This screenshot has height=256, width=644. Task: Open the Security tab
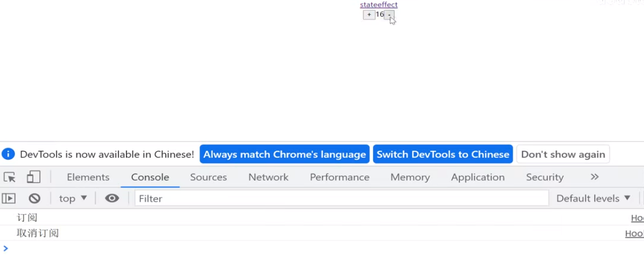pyautogui.click(x=545, y=177)
